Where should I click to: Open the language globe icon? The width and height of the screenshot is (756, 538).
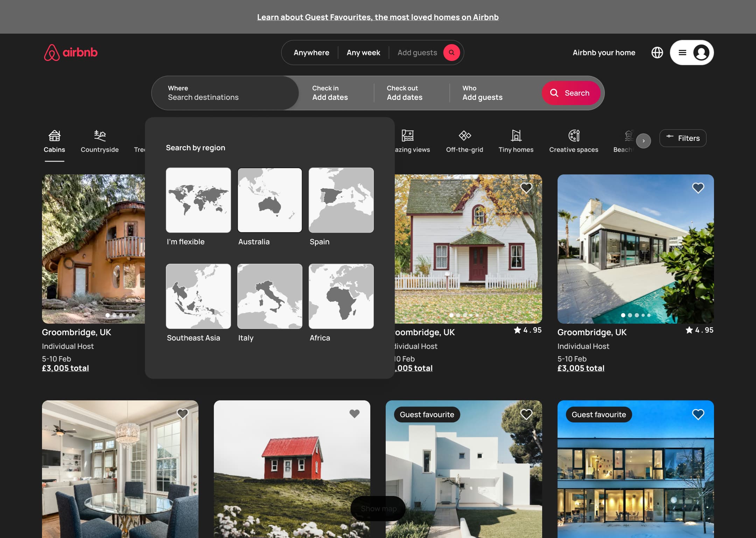point(657,53)
